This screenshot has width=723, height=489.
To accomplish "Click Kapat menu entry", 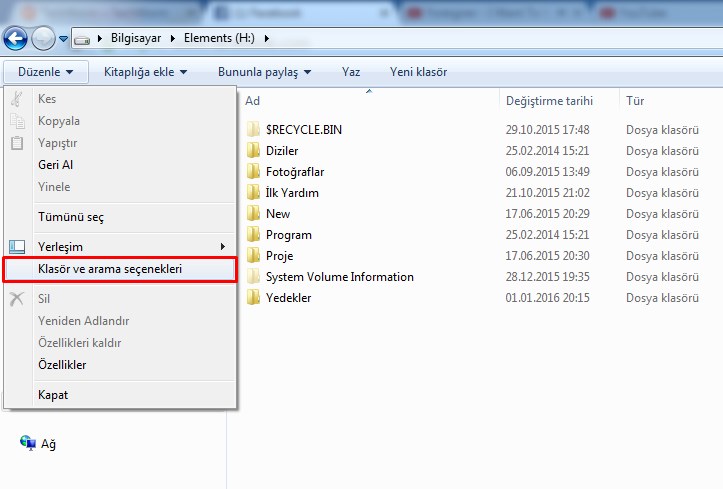I will 53,395.
